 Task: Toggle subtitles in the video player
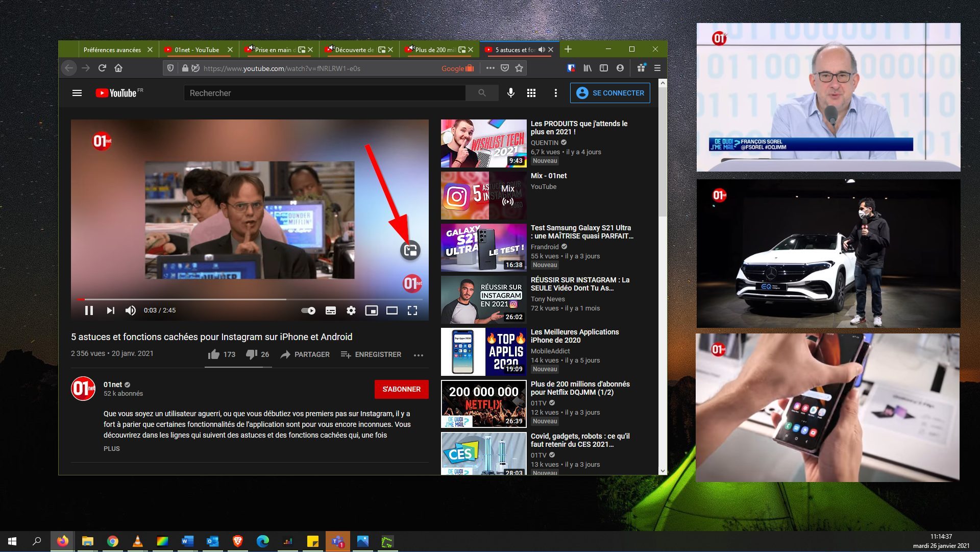click(331, 310)
